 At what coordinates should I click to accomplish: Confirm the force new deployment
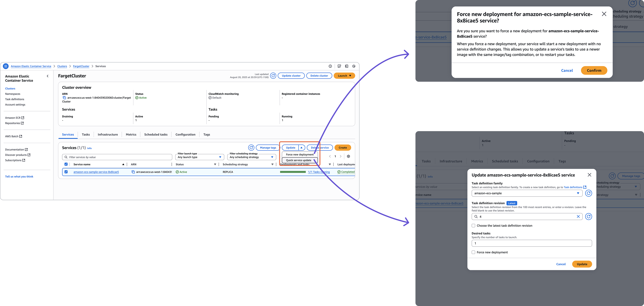[x=594, y=70]
